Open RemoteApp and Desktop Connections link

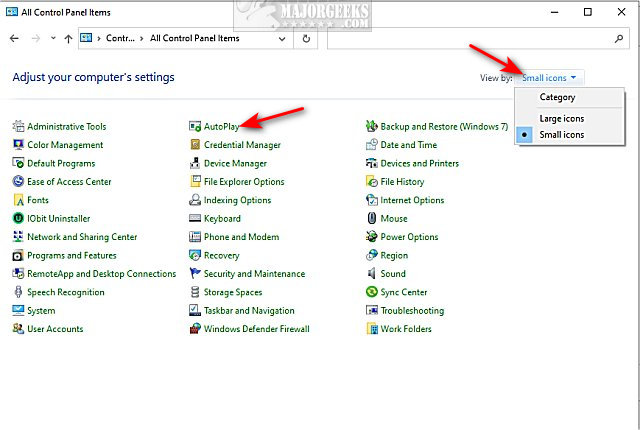tap(102, 273)
